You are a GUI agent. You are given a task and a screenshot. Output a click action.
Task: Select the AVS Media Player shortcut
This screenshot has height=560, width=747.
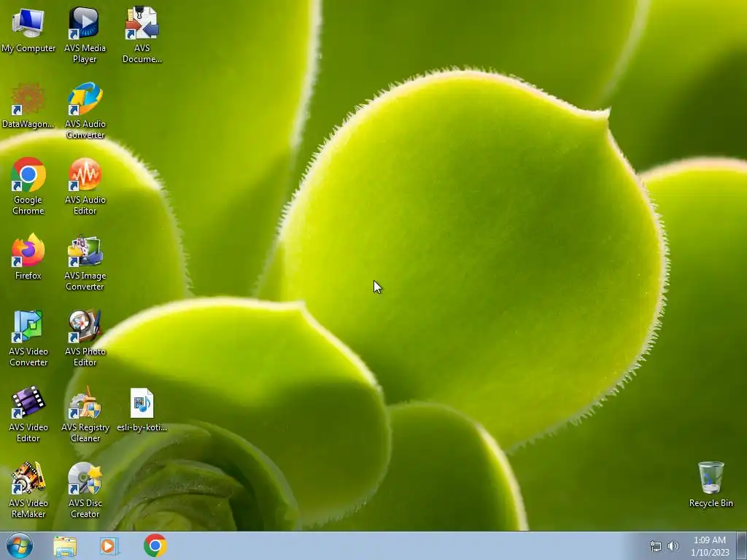[85, 36]
